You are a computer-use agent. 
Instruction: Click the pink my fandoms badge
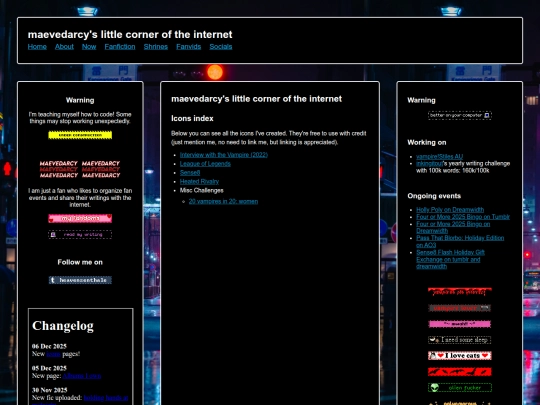[x=80, y=218]
